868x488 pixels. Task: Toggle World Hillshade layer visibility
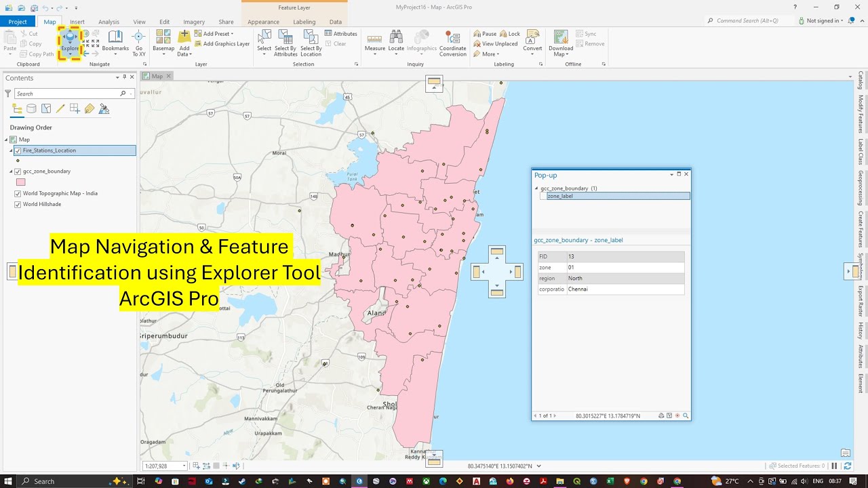[x=18, y=204]
